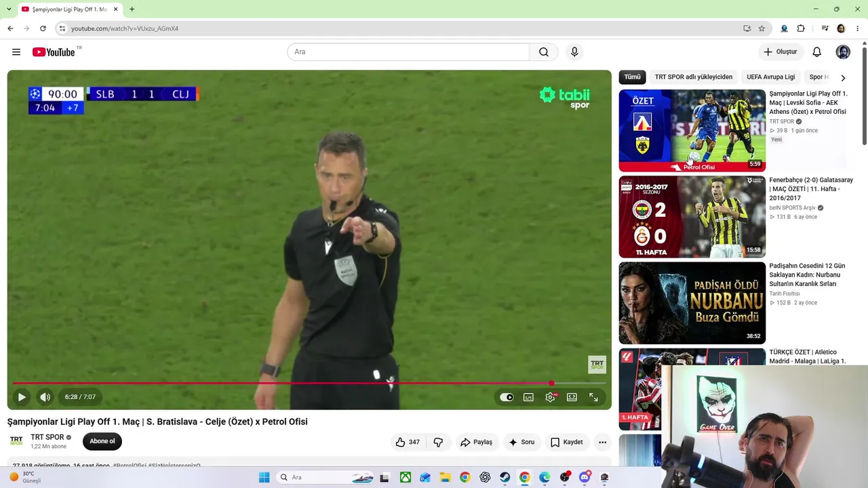The image size is (868, 488).
Task: Bookmark this page with the star
Action: coord(762,28)
